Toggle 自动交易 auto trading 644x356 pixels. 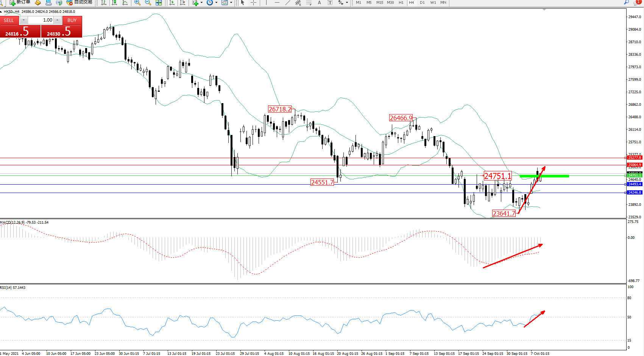point(79,2)
